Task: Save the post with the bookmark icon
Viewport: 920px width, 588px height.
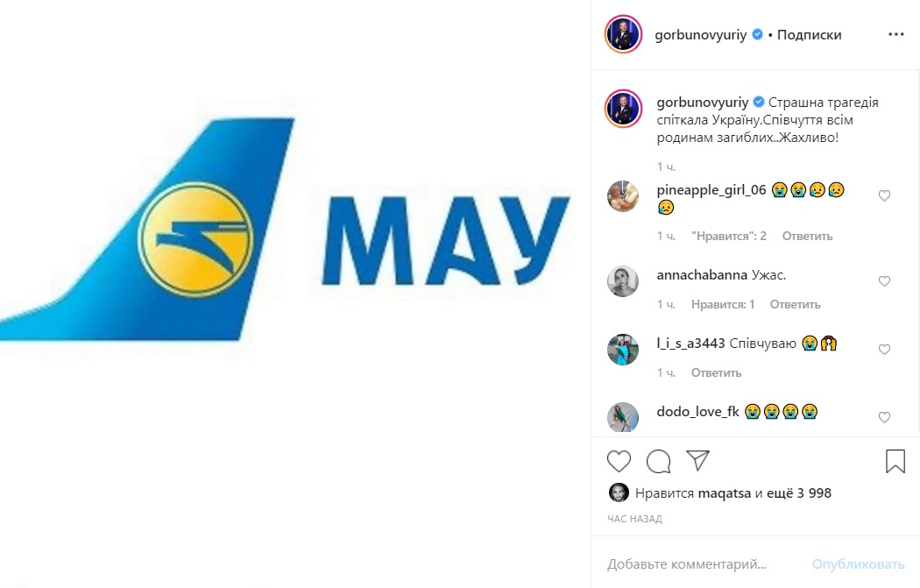Action: pyautogui.click(x=895, y=461)
